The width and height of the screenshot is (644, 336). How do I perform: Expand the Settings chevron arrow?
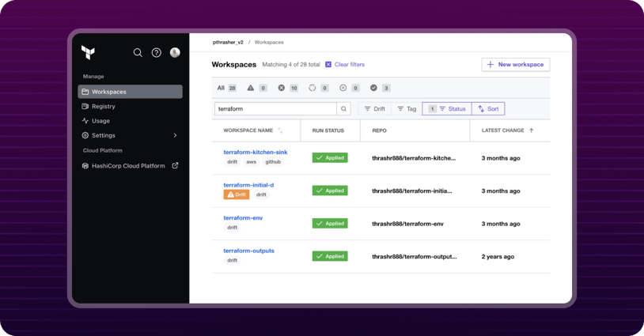(176, 135)
